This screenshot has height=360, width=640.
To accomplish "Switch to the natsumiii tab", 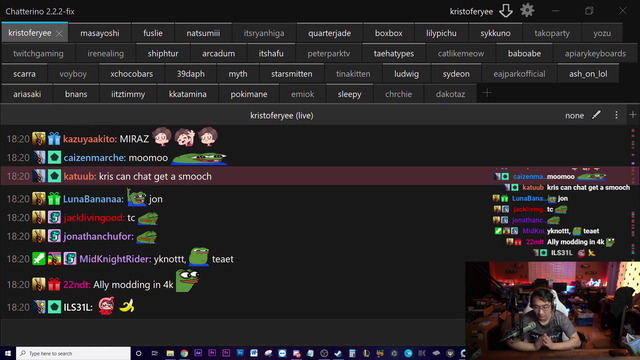I will click(203, 33).
